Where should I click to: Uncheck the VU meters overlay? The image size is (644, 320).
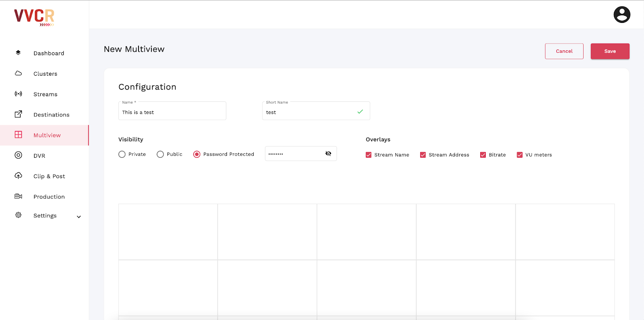520,155
